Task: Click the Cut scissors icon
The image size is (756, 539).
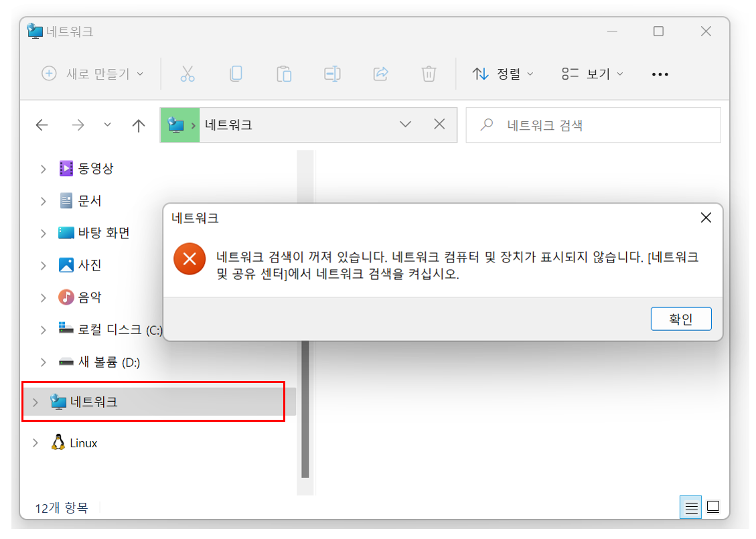Action: coord(187,74)
